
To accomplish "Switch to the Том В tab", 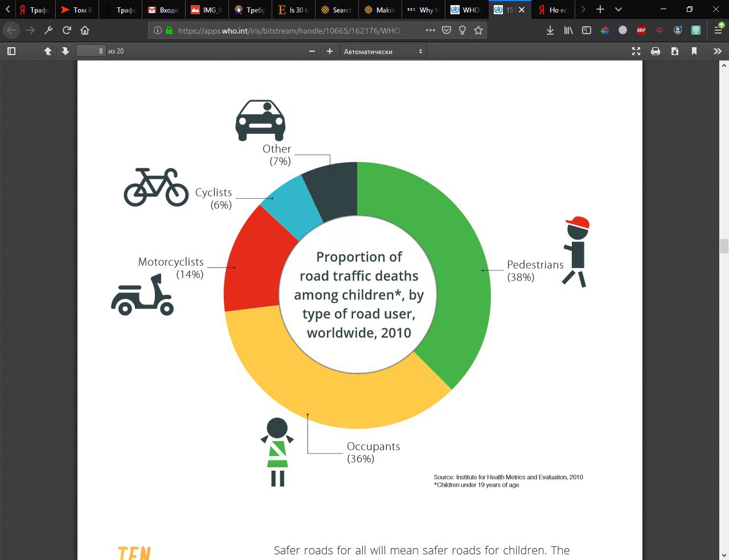I will (x=77, y=10).
